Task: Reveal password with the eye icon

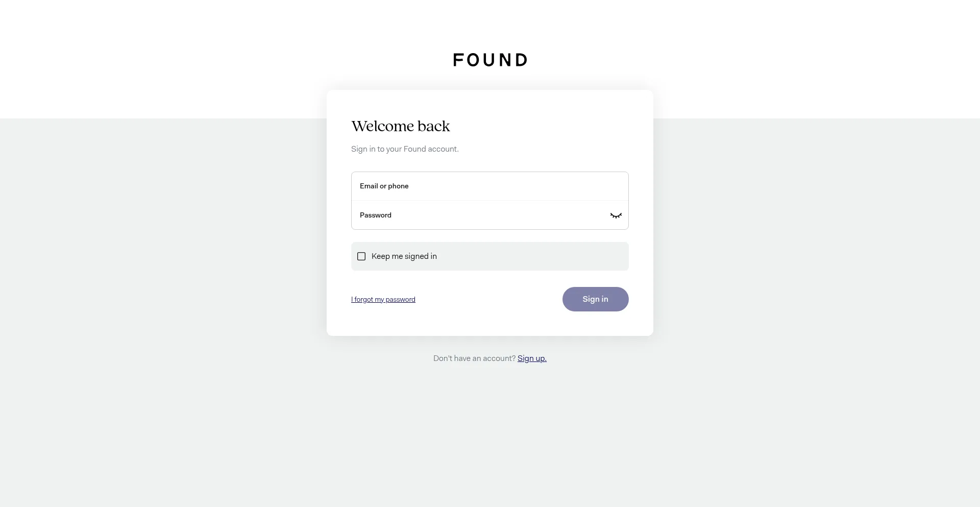Action: 616,215
